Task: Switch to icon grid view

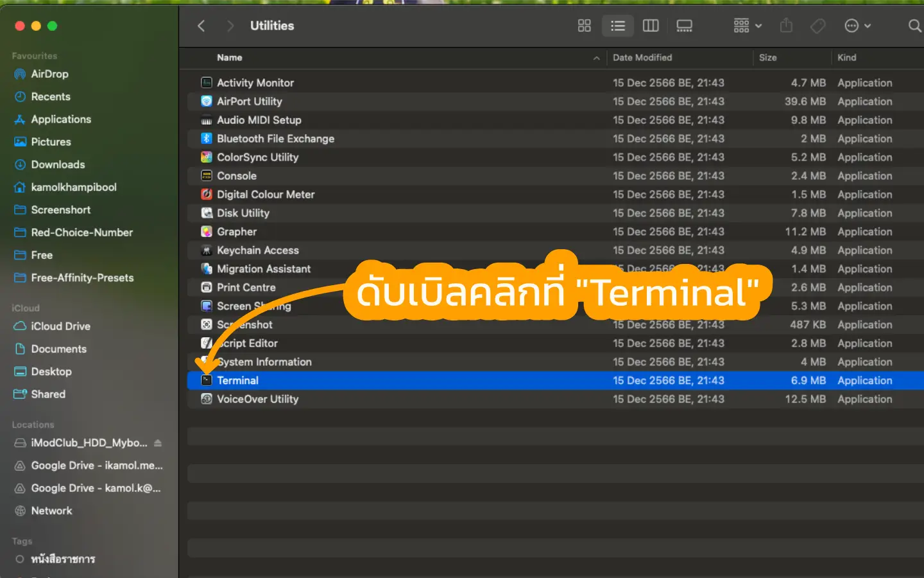Action: coord(584,26)
